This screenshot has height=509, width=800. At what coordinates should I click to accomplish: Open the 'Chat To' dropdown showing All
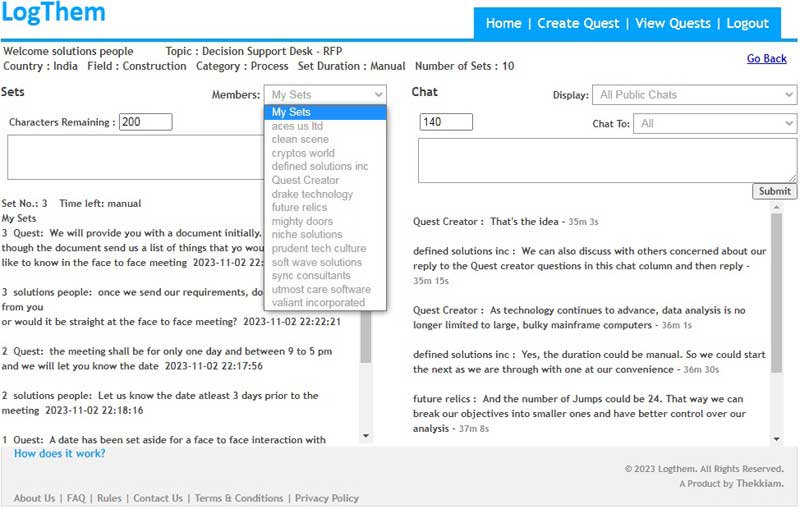(715, 123)
